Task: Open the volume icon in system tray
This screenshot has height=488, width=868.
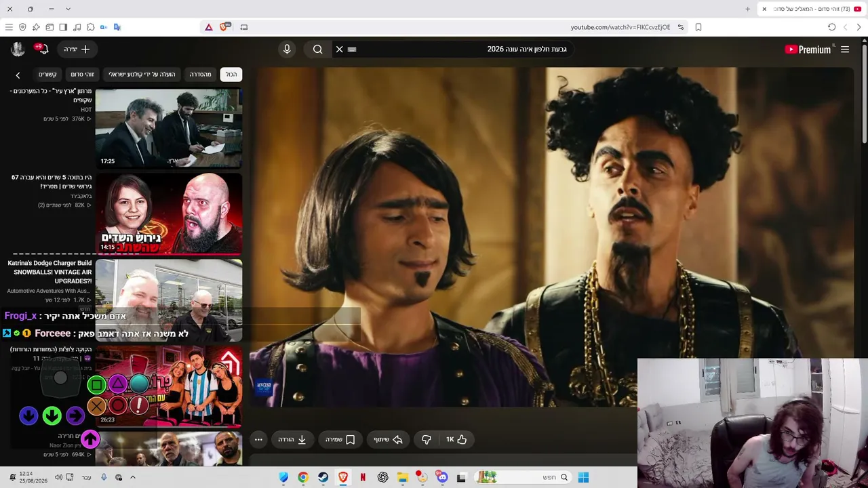Action: (x=58, y=477)
